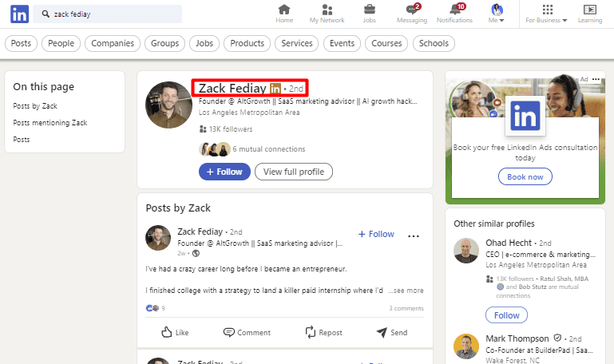Go to Home in the top nav
The width and height of the screenshot is (614, 364).
pyautogui.click(x=284, y=14)
